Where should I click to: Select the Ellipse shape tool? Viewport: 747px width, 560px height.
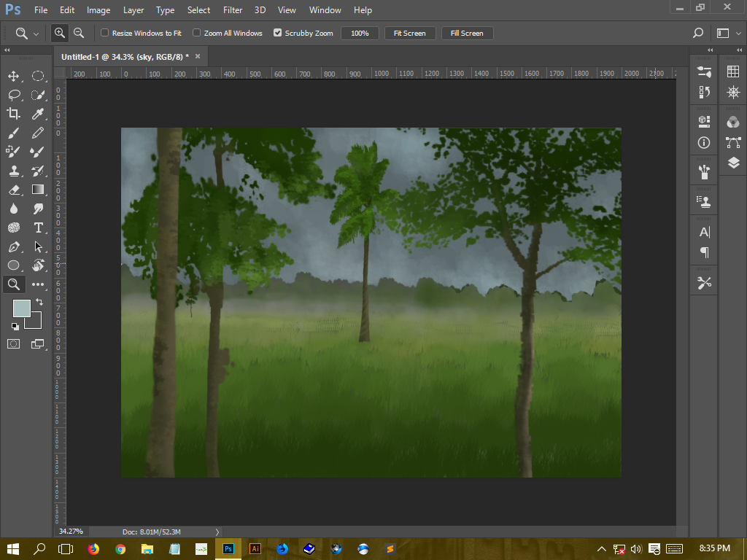click(x=13, y=265)
